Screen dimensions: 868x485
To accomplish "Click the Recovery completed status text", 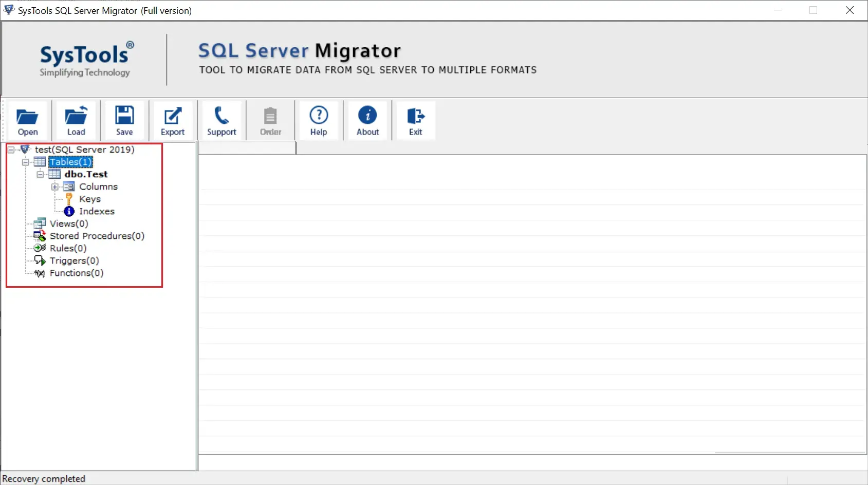I will 44,479.
